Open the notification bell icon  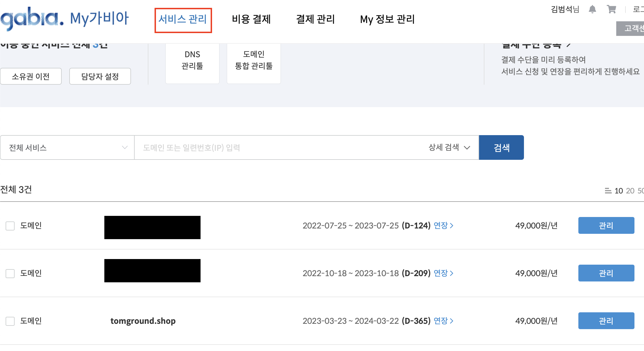point(592,9)
